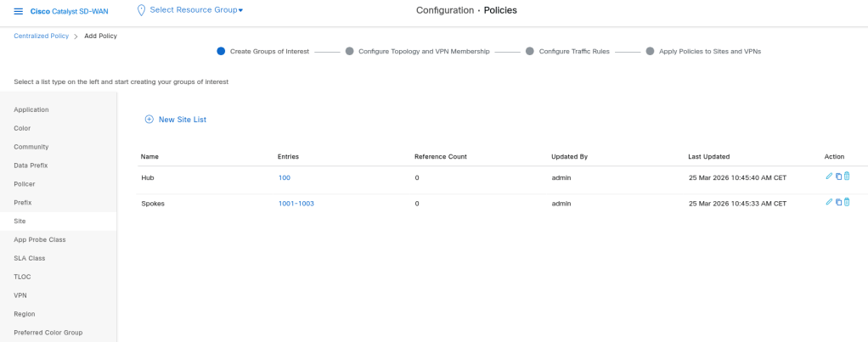Open the Data Prefix list type
The image size is (868, 342).
(31, 165)
